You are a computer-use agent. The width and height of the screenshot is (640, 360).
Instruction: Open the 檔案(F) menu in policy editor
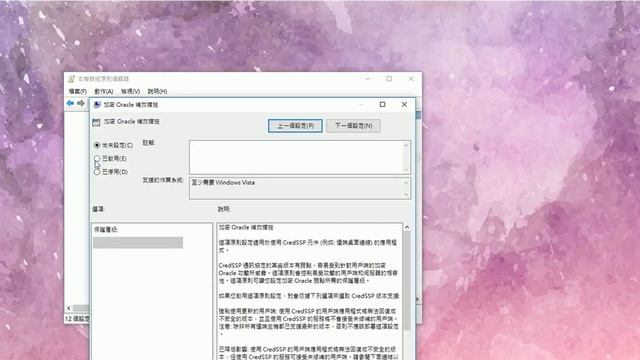(78, 91)
